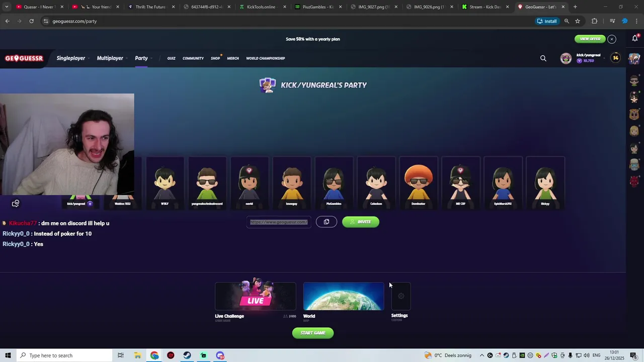This screenshot has height=362, width=644.
Task: Go back in the browser
Action: coord(7,21)
